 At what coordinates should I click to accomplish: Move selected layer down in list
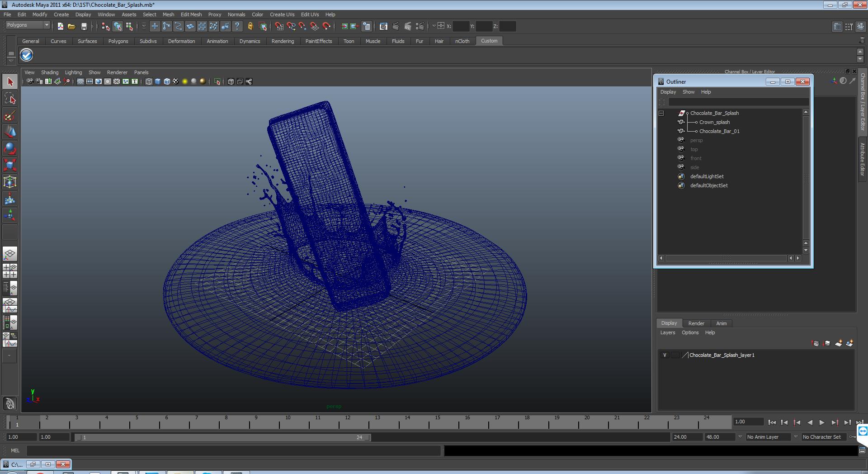point(827,343)
